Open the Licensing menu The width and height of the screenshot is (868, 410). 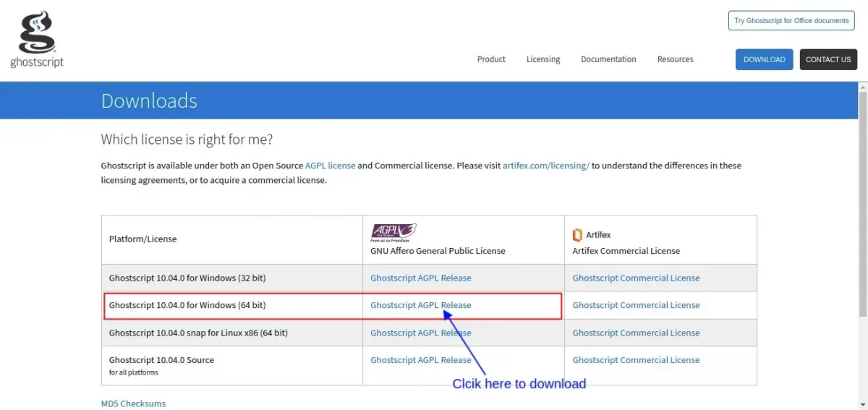[x=543, y=59]
